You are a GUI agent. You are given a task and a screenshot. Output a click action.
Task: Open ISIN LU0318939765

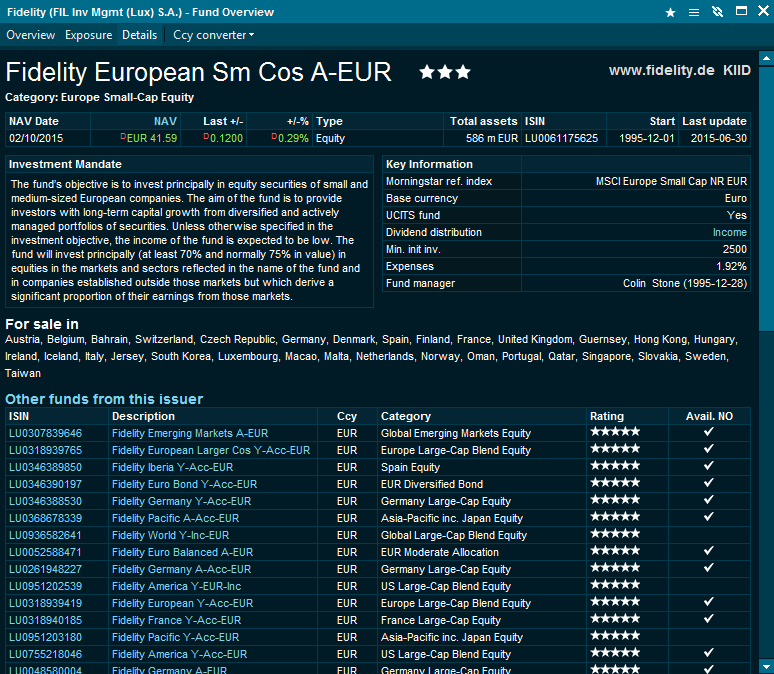coord(45,450)
